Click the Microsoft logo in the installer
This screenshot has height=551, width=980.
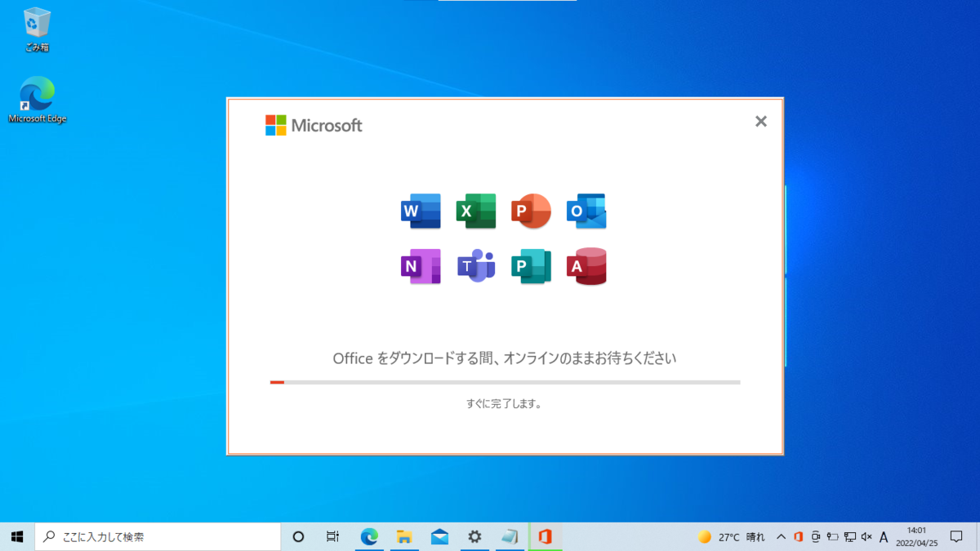pos(314,125)
